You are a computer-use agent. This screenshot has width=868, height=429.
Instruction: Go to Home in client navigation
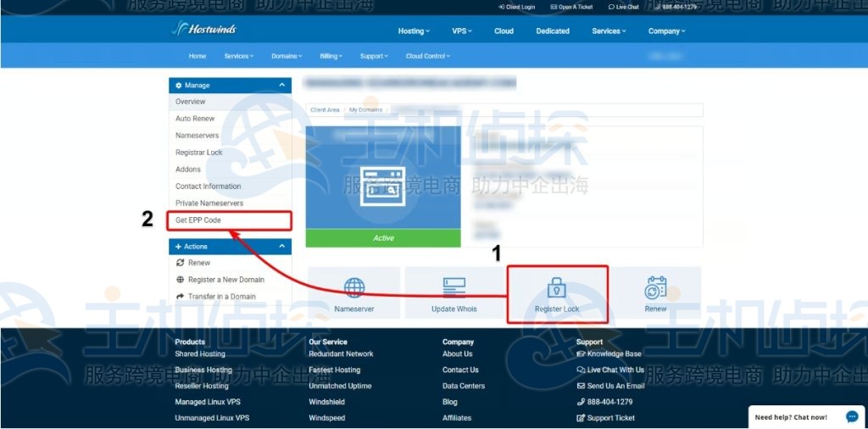click(197, 56)
